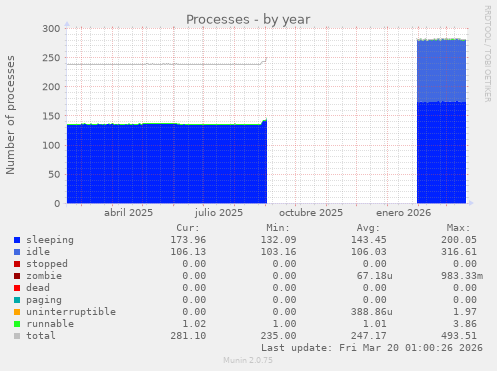This screenshot has width=497, height=371.
Task: Click the 'dead' legend label
Action: click(x=38, y=288)
